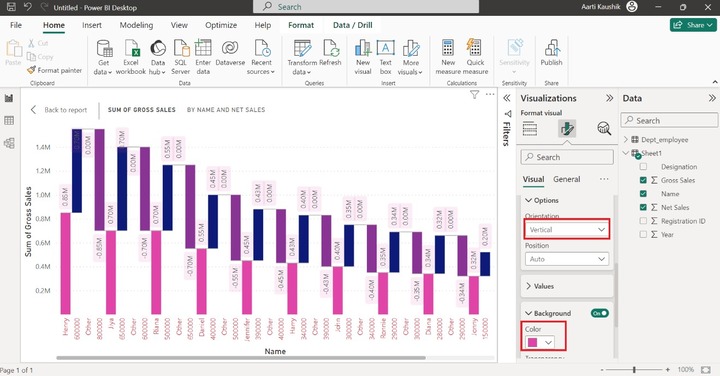Check the Registration ID field checkbox
720x376 pixels.
[643, 221]
